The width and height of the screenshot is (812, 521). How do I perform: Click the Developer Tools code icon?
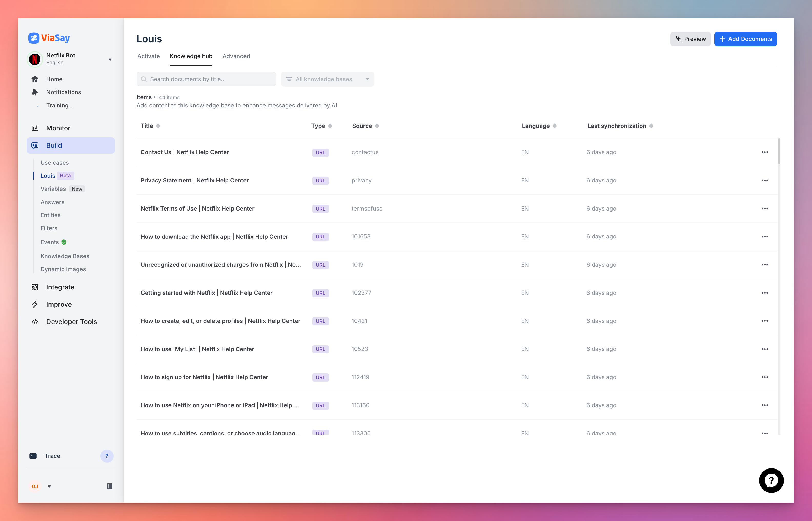tap(35, 322)
